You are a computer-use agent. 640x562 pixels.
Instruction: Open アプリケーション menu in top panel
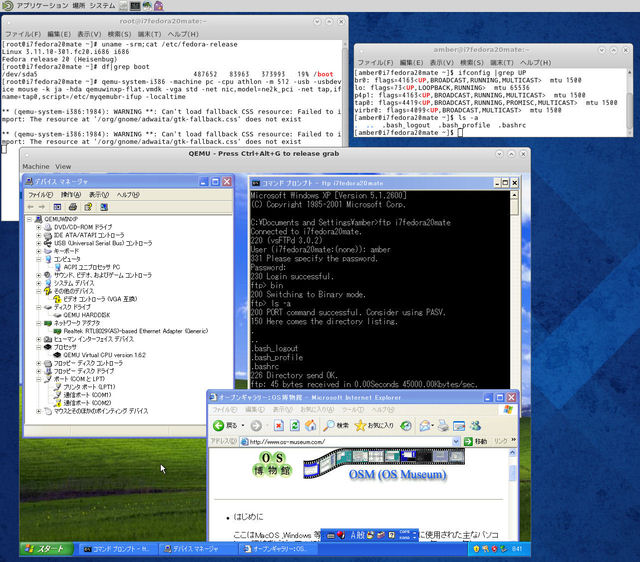(42, 6)
